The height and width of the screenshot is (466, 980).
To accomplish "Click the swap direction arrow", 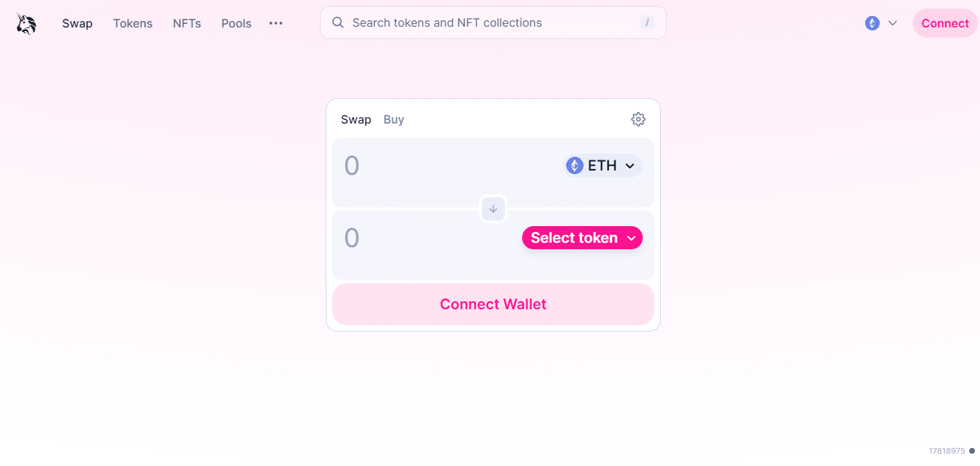I will click(493, 209).
